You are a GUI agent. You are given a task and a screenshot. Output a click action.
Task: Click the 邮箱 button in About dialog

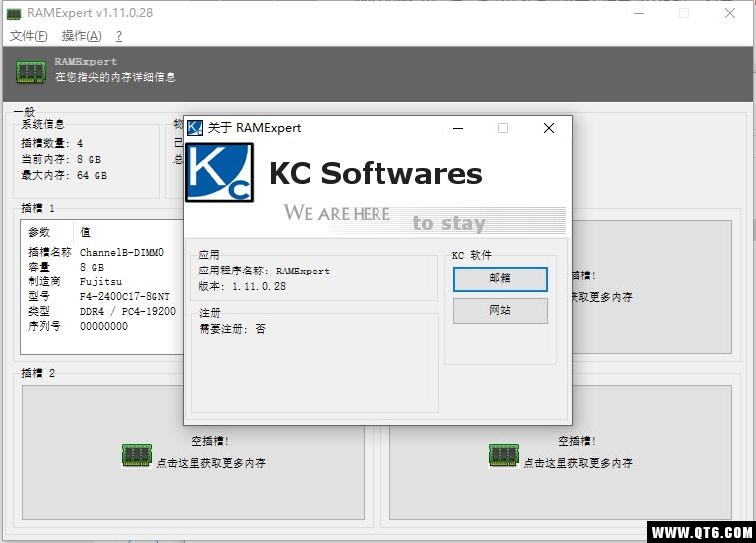coord(500,278)
